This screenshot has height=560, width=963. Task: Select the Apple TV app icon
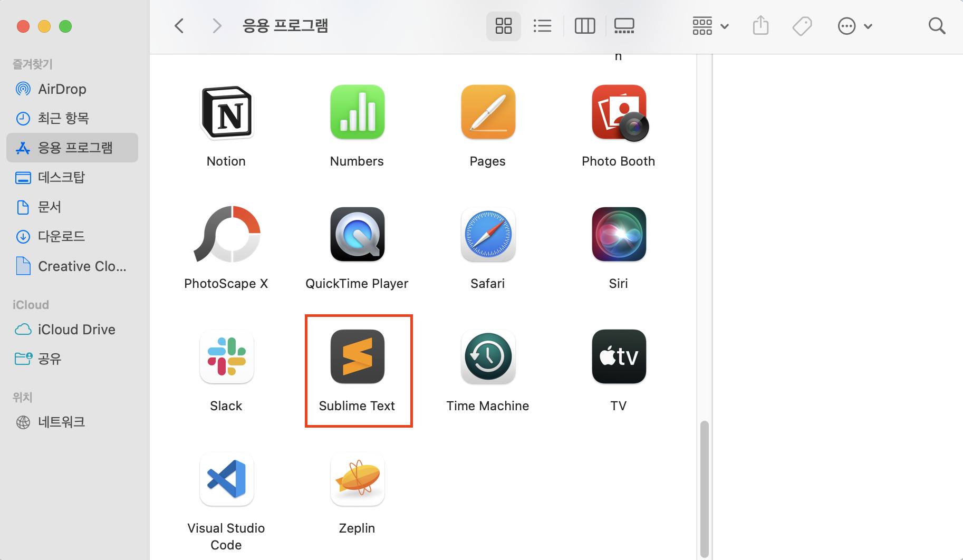click(x=619, y=356)
